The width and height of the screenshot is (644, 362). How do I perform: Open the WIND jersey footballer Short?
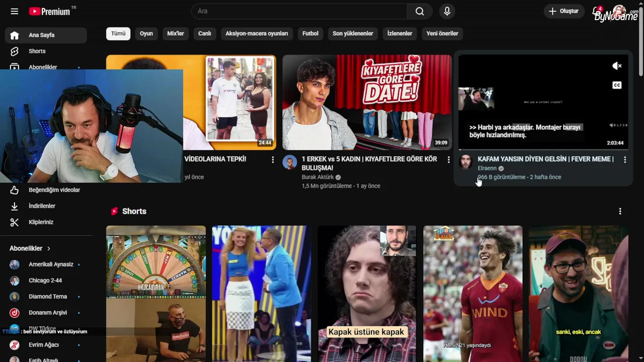(473, 294)
